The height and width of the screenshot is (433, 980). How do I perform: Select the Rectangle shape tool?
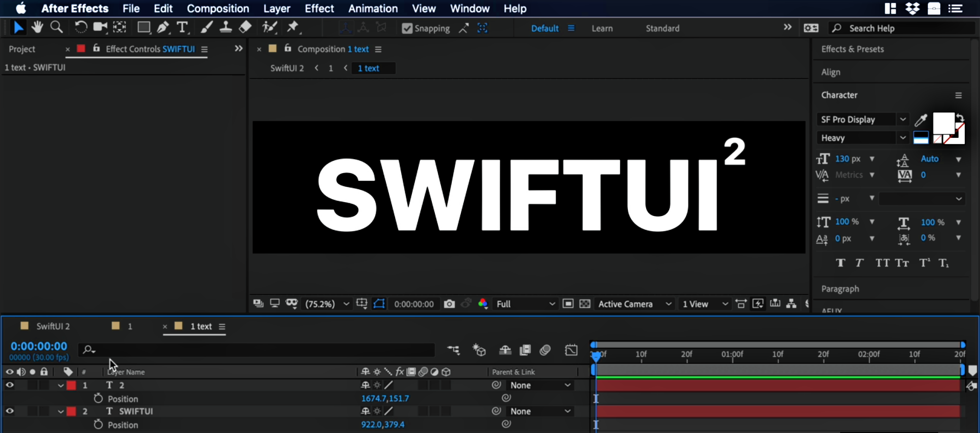coord(144,28)
